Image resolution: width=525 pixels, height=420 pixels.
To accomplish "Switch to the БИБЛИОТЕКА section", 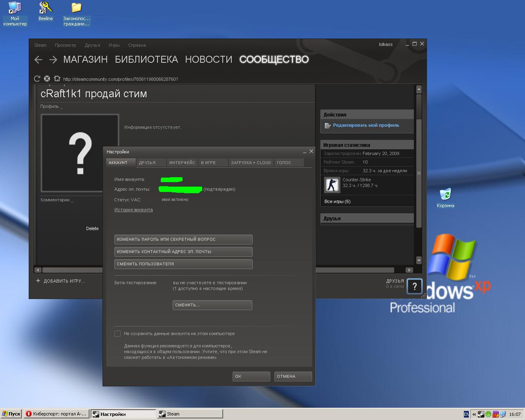I will [146, 59].
